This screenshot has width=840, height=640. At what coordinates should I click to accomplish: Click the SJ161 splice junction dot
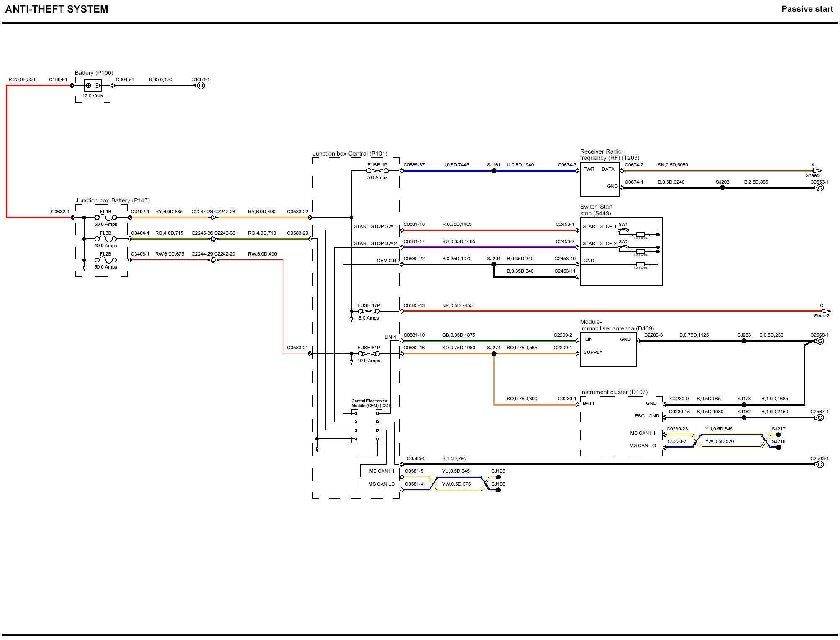[494, 171]
